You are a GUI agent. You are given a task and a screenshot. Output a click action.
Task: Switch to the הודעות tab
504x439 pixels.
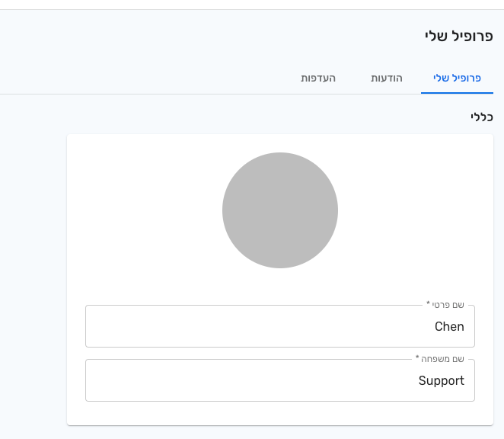pos(386,79)
